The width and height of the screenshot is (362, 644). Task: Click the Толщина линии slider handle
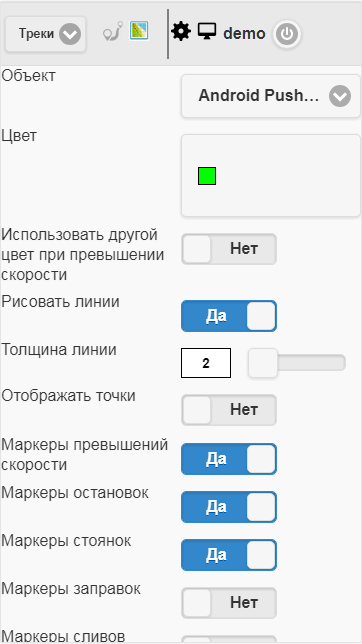263,363
